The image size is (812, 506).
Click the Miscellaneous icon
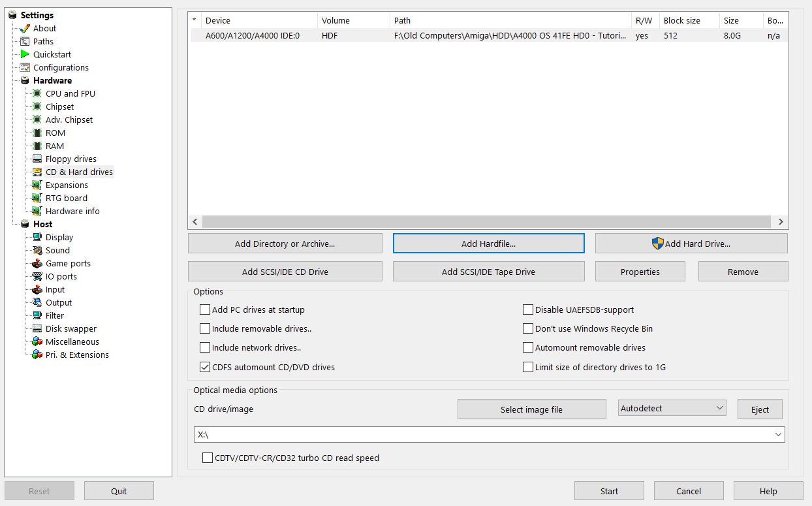coord(37,341)
